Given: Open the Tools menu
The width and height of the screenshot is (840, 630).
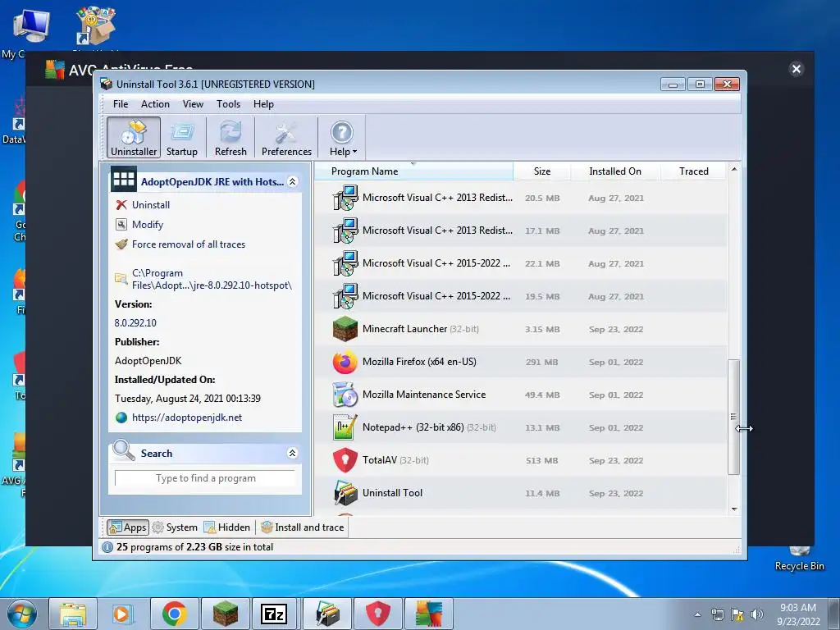Looking at the screenshot, I should click(x=228, y=104).
